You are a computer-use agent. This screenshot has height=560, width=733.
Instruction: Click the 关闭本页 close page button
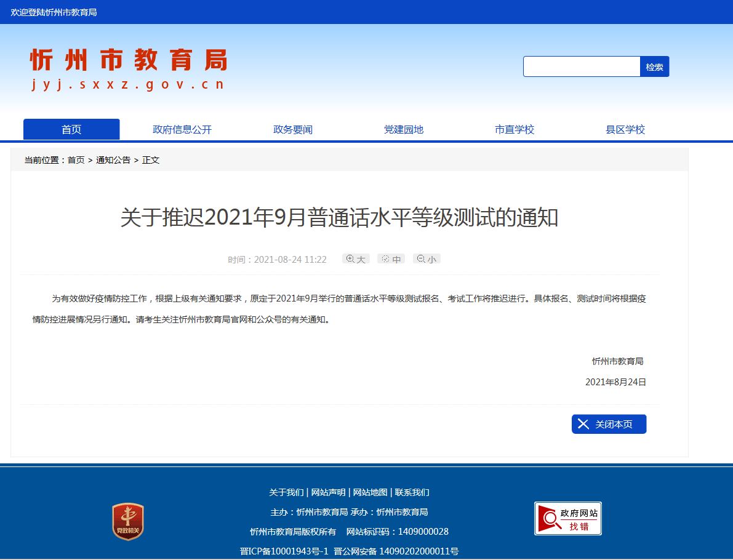609,424
